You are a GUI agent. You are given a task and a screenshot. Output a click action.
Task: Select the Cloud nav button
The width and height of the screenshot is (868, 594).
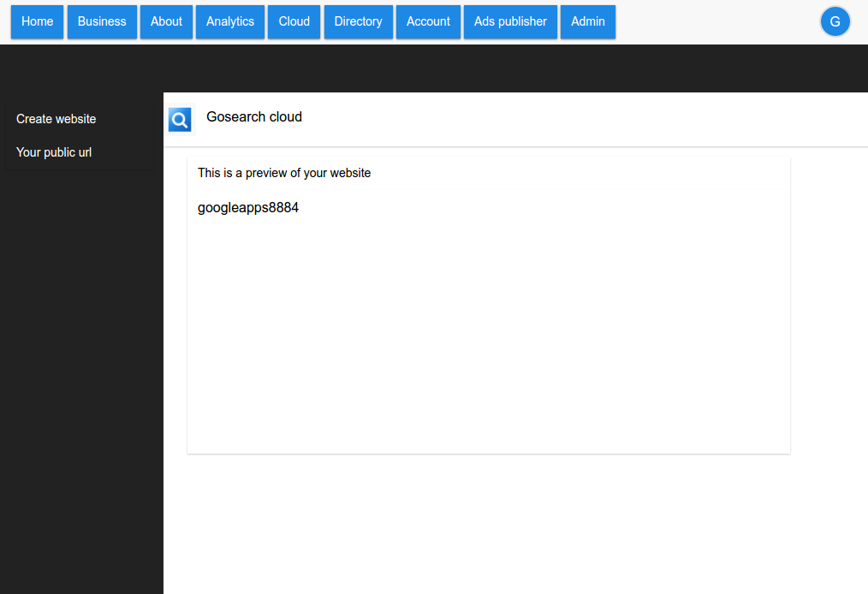pos(294,21)
